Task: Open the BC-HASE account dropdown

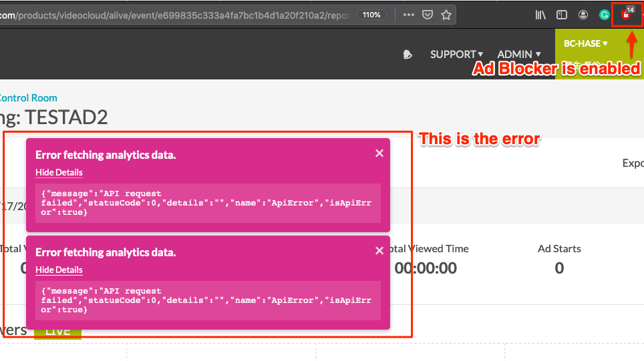Action: tap(585, 43)
